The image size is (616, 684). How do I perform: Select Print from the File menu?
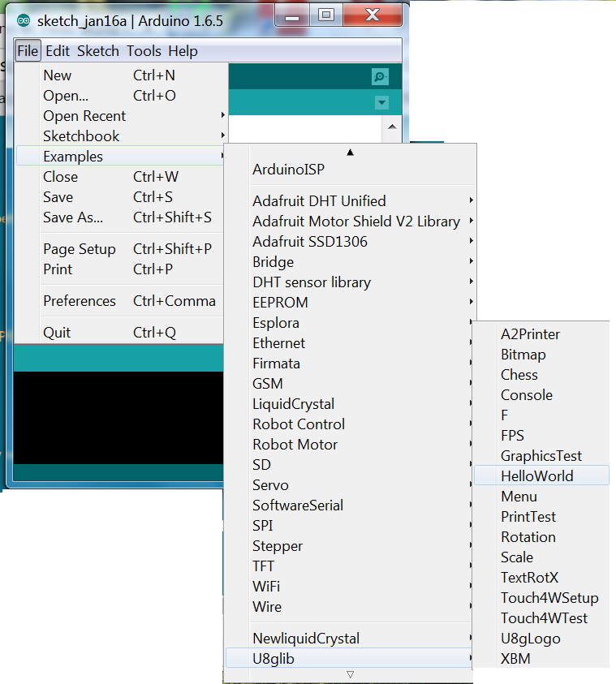click(x=121, y=269)
